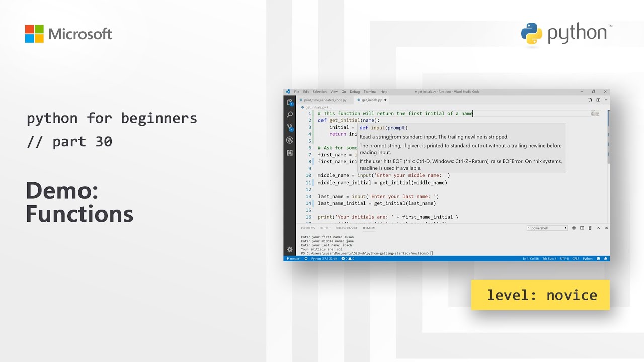Image resolution: width=644 pixels, height=362 pixels.
Task: Open the Manage gear at sidebar bottom
Action: pos(290,249)
